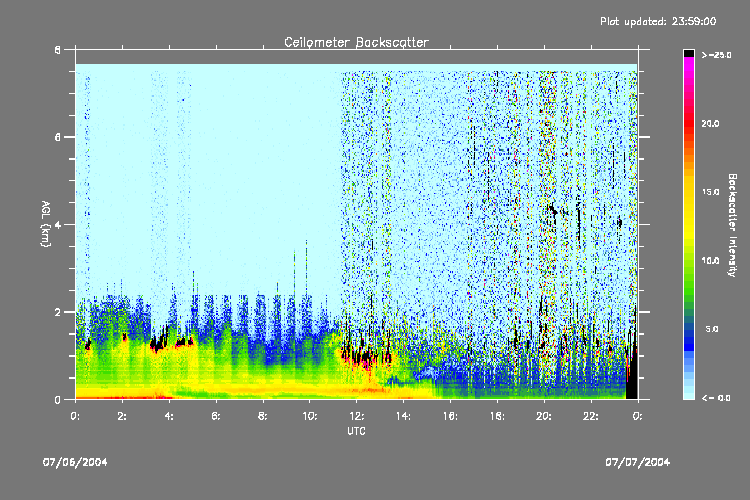Click the "AGL (km)" y-axis label
The image size is (750, 500).
[x=45, y=224]
